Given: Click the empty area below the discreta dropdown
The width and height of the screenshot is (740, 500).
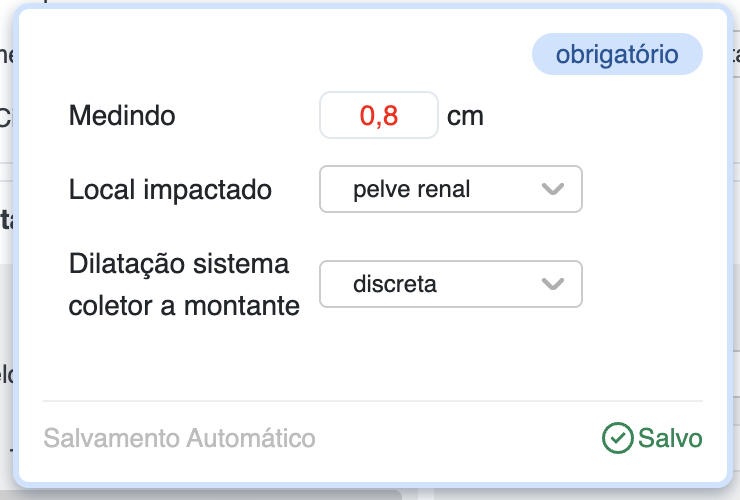Looking at the screenshot, I should point(450,350).
